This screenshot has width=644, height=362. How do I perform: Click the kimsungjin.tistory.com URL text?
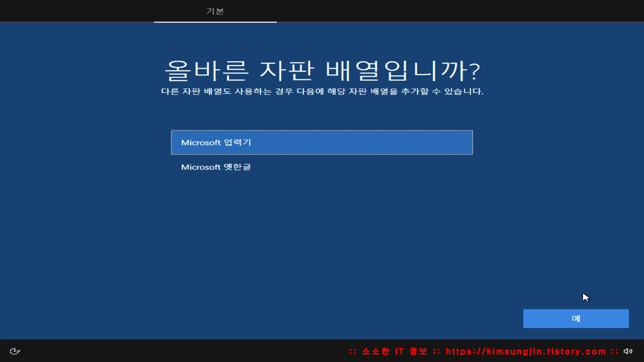coord(525,351)
